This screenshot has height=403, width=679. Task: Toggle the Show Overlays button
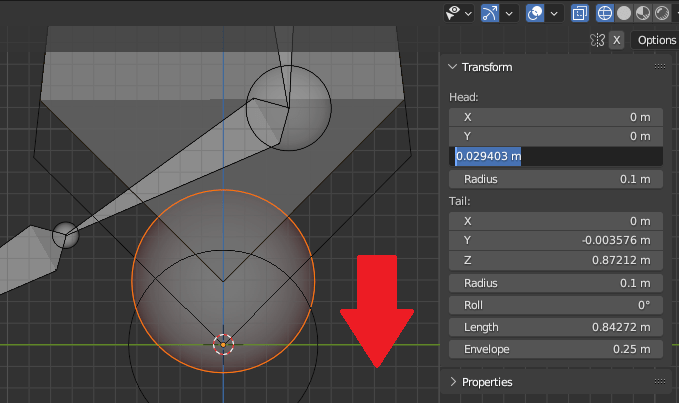click(x=535, y=13)
